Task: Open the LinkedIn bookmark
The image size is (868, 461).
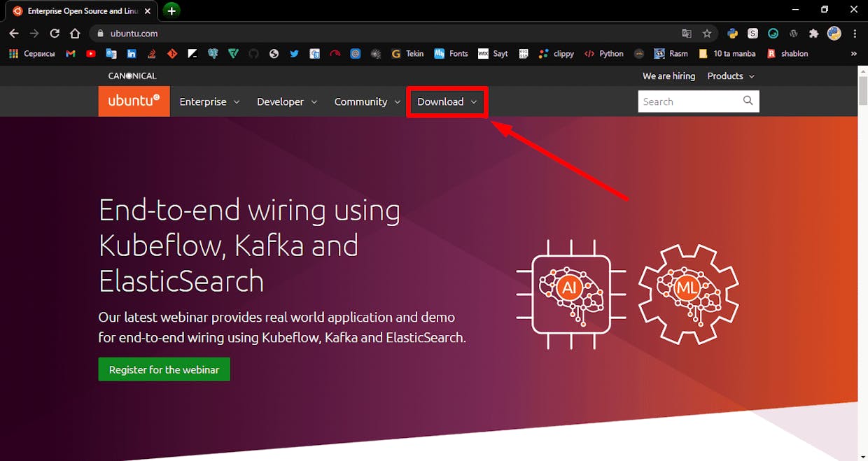Action: coord(132,53)
